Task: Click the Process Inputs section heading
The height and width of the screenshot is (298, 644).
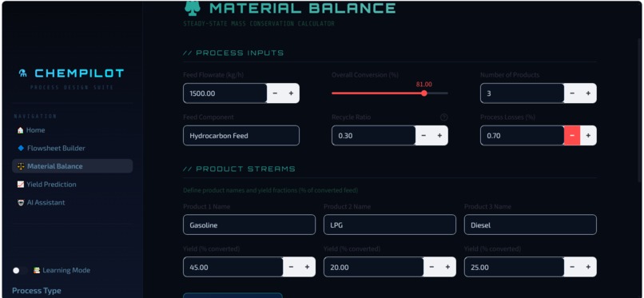Action: 233,53
